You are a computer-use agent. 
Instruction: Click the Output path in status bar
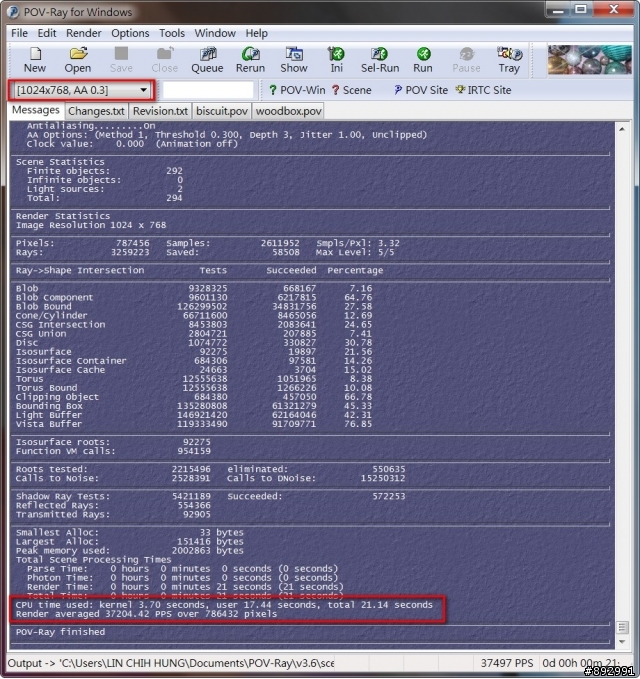(171, 663)
